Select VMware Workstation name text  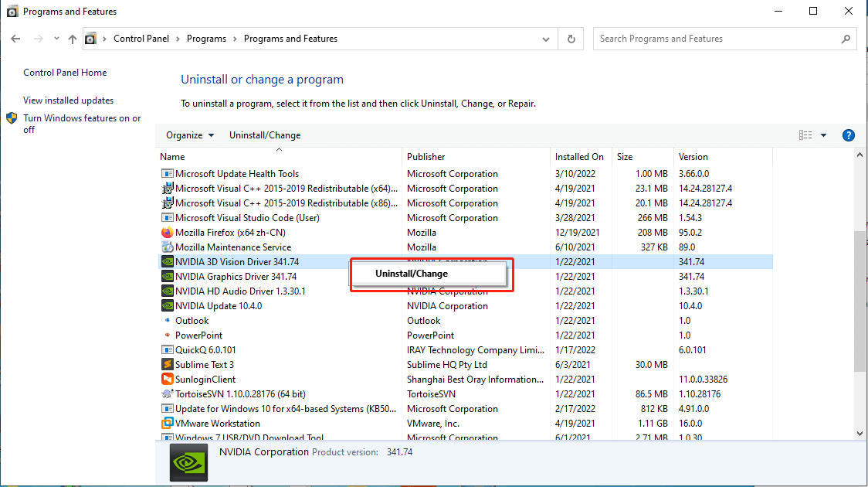(x=218, y=424)
